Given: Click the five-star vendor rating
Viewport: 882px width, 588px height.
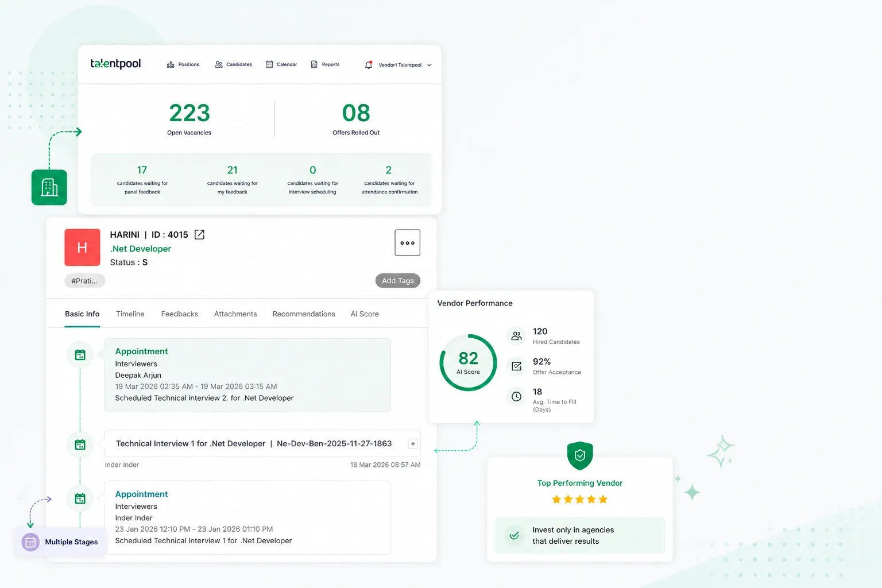Looking at the screenshot, I should (x=580, y=500).
